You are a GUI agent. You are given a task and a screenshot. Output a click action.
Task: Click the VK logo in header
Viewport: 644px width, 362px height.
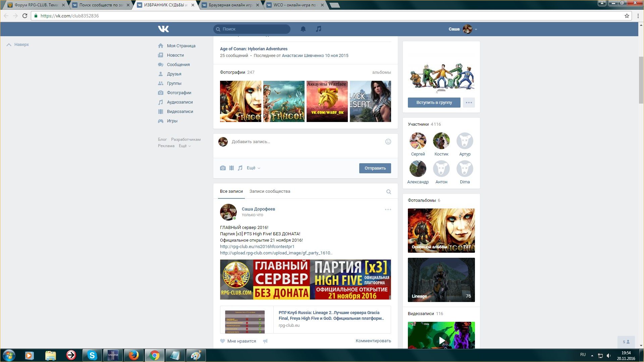(x=163, y=29)
